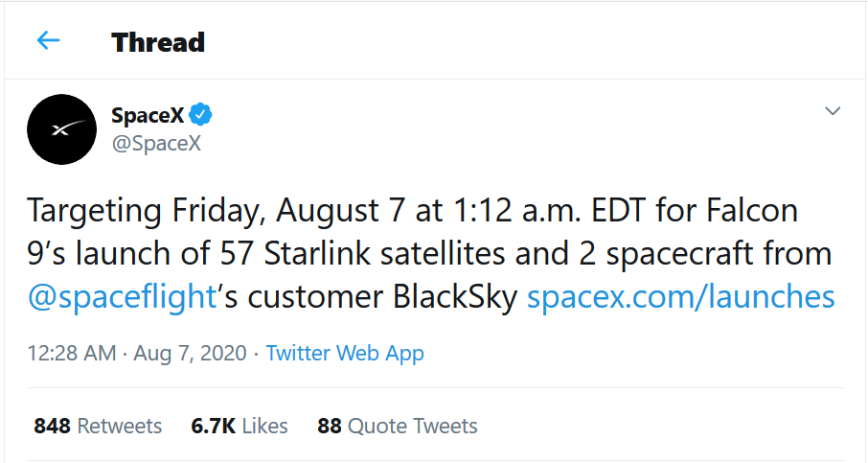Click the SpaceX profile avatar
The image size is (868, 463).
pos(60,129)
